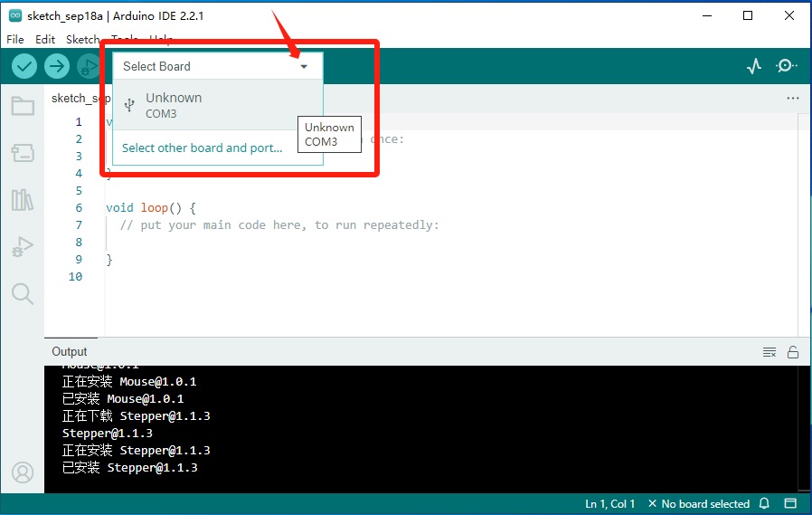Image resolution: width=812 pixels, height=515 pixels.
Task: Open the Sketchbook folder panel
Action: click(x=23, y=106)
